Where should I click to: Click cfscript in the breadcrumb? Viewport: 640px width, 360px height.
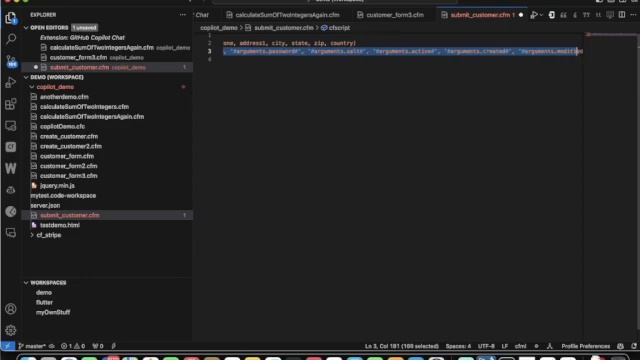click(x=339, y=28)
